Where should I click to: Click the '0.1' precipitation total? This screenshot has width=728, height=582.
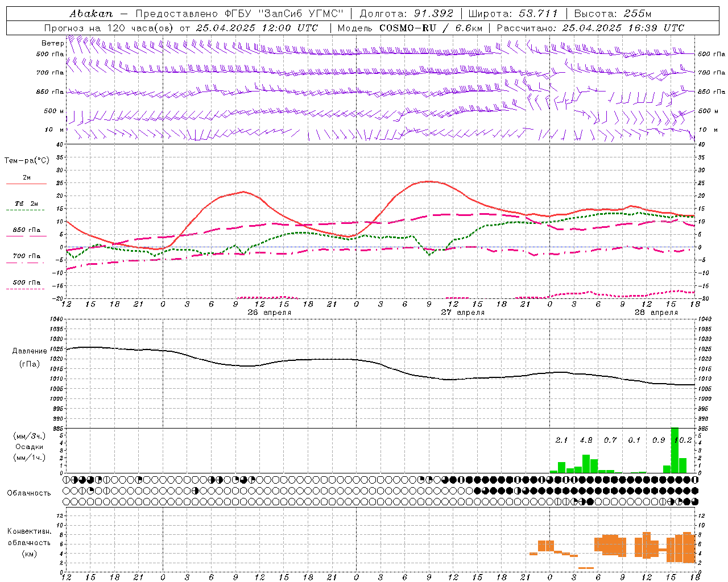(634, 440)
